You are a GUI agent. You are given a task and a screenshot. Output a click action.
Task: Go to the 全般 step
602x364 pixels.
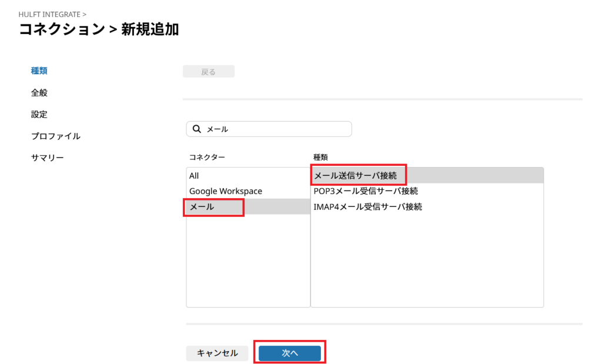coord(39,92)
